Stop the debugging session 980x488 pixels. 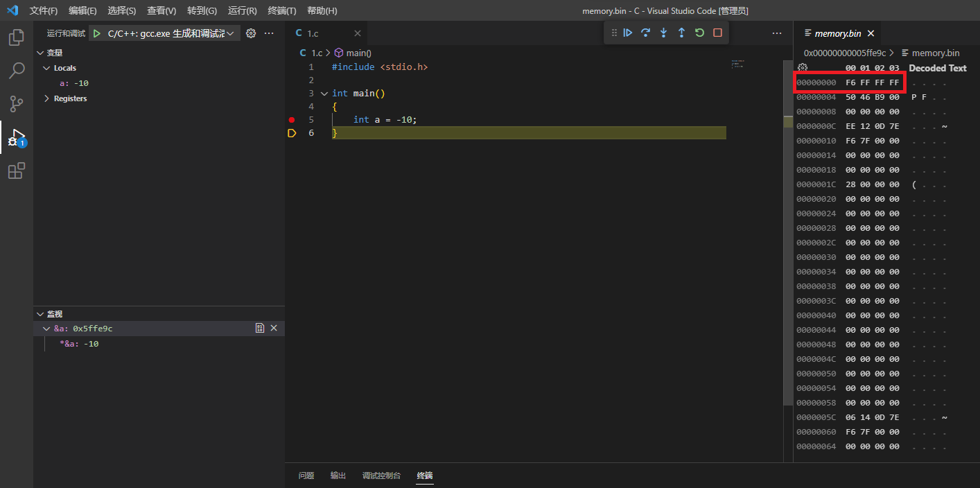pyautogui.click(x=717, y=33)
